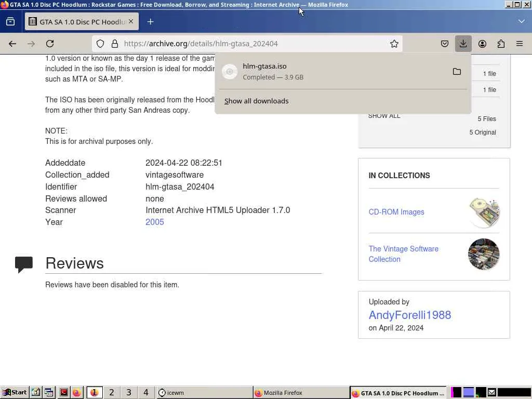Click the 5 Original files text
The height and width of the screenshot is (399, 532).
click(483, 132)
